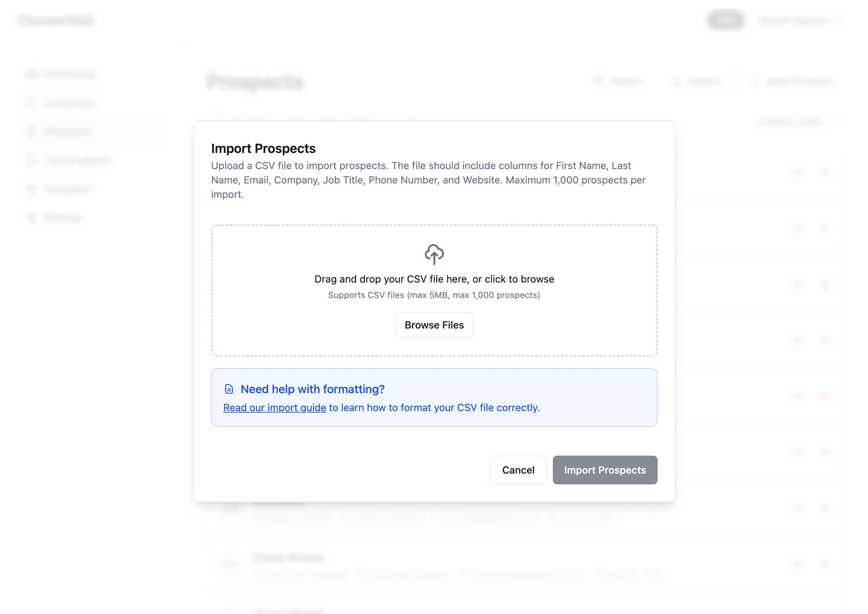Screen dimensions: 868x614
Task: Open the blurred Creation Date sort dropdown
Action: tap(798, 121)
